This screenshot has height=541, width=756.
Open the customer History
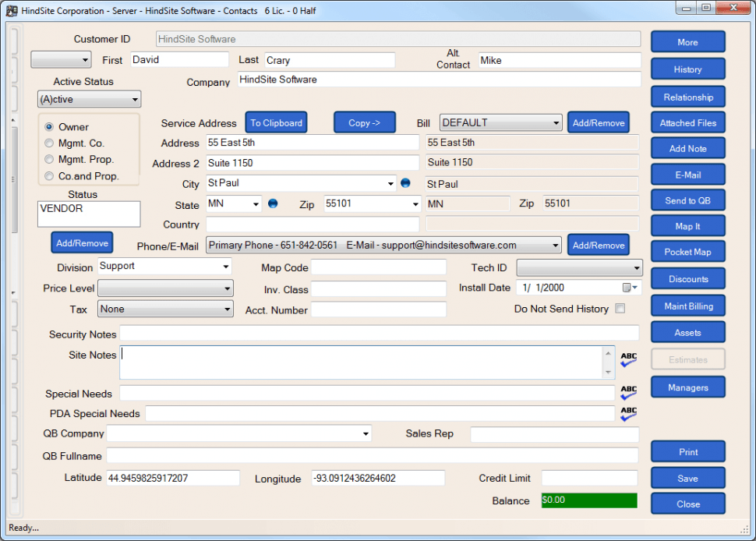coord(688,69)
